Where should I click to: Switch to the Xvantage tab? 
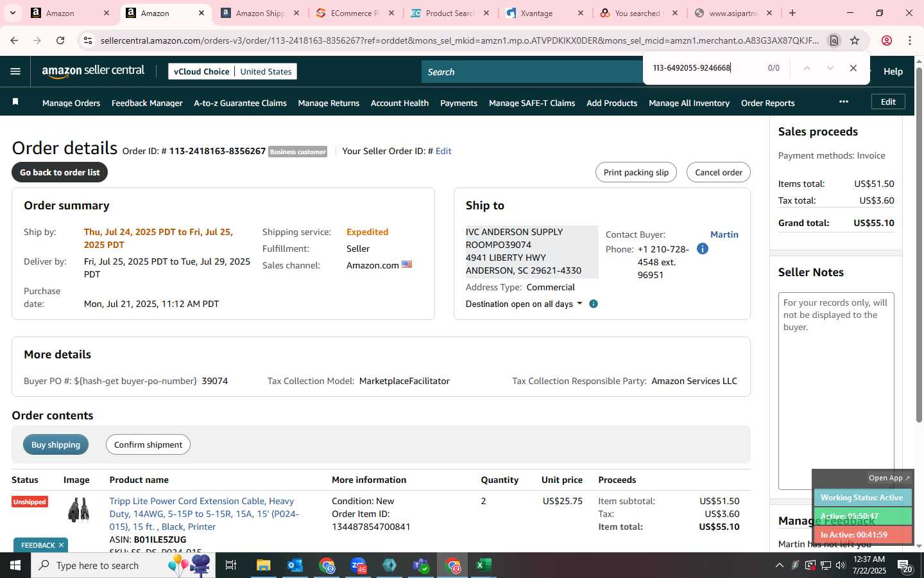[x=545, y=13]
